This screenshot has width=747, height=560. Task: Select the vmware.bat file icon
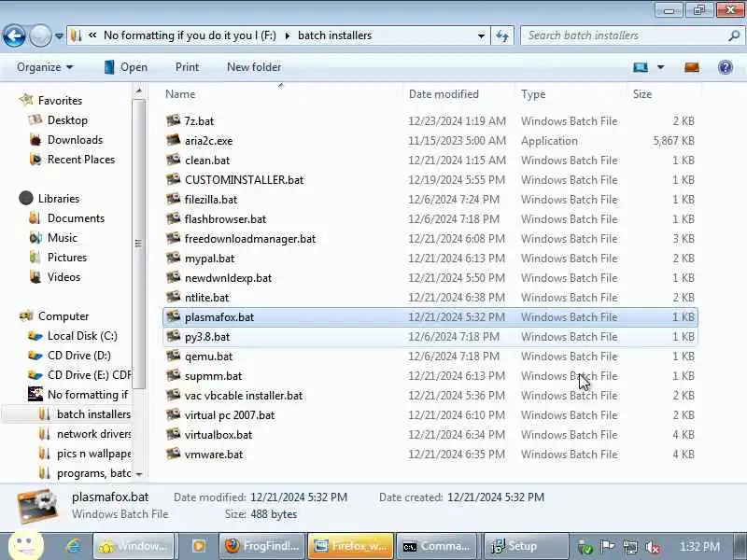tap(173, 454)
